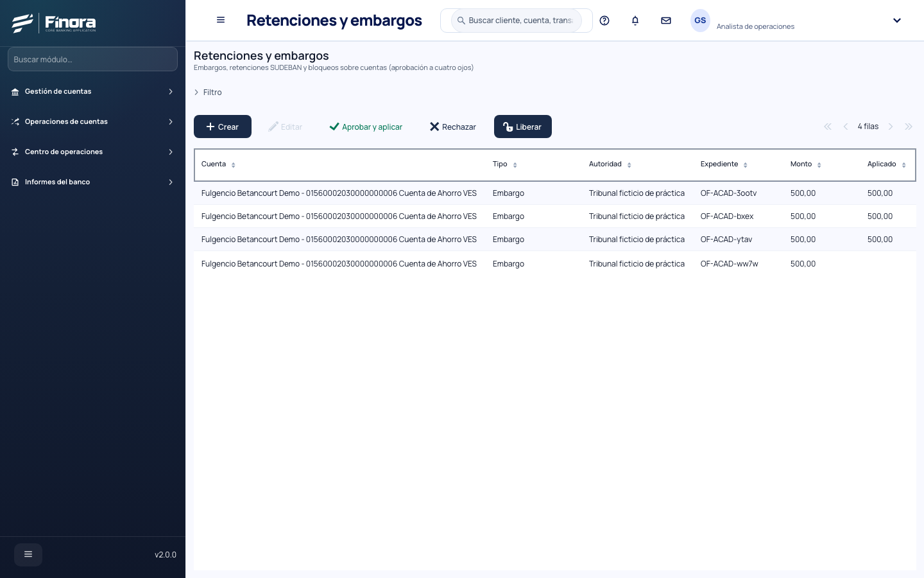Sort by Autoridad column
Screen dimensions: 924x578
coord(629,165)
